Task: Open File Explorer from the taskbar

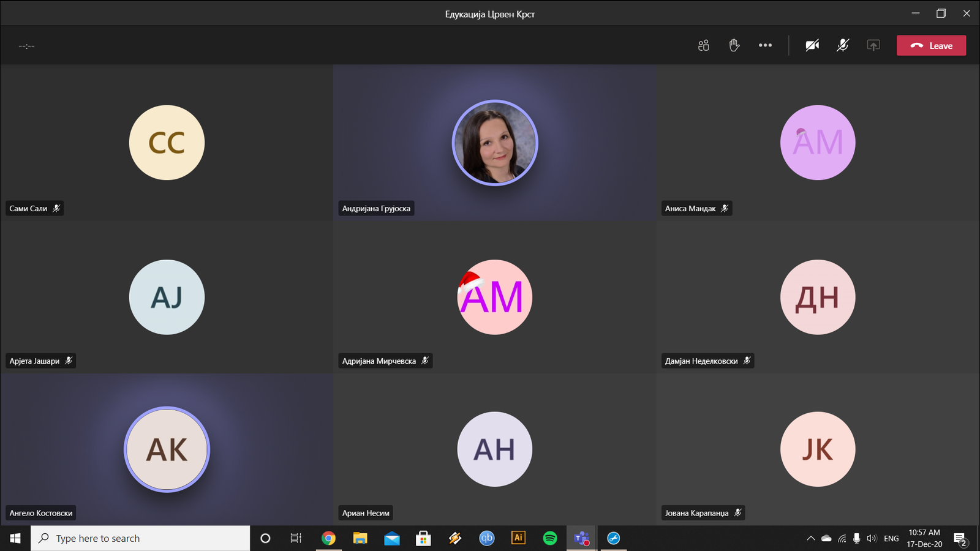Action: pyautogui.click(x=360, y=538)
